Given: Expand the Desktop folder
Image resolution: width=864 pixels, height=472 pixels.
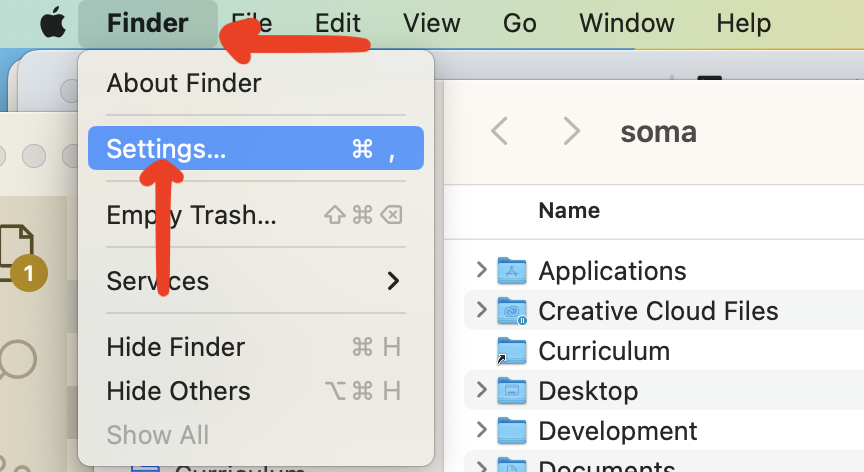Looking at the screenshot, I should [482, 390].
